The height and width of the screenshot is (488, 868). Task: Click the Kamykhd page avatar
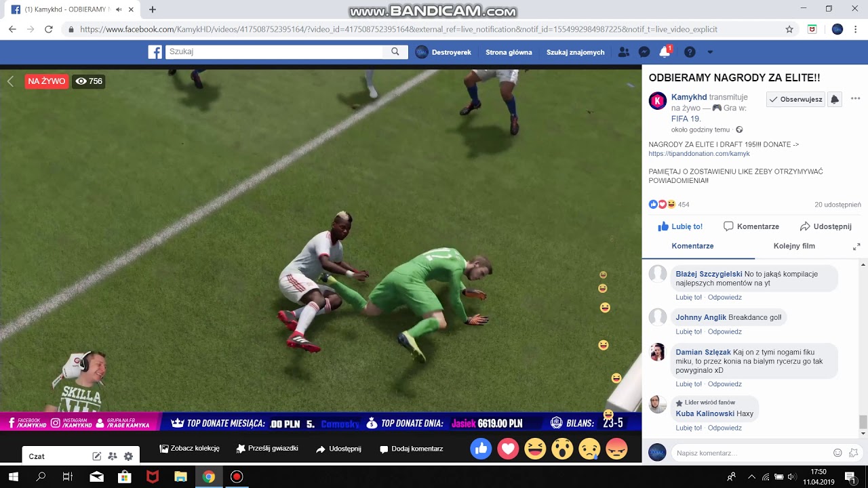pos(658,101)
